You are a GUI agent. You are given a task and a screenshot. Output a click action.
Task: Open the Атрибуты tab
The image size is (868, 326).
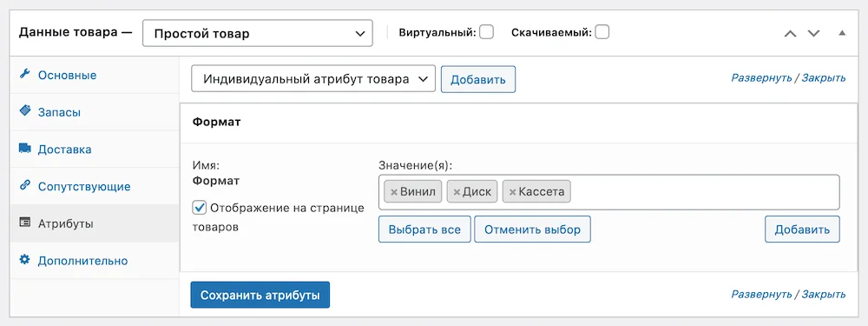click(x=95, y=223)
